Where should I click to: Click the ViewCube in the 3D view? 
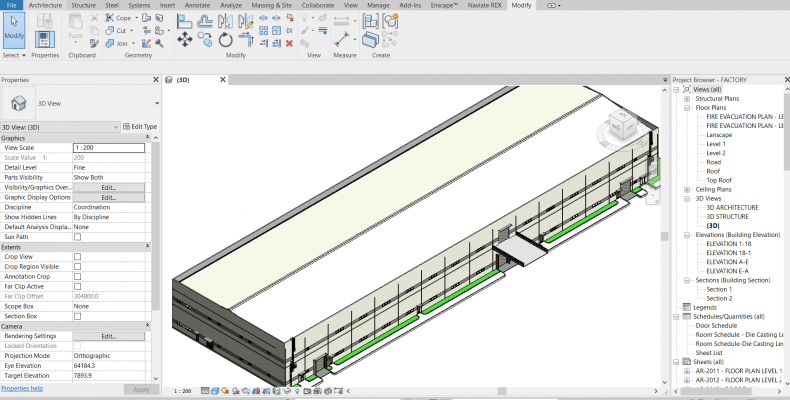click(620, 125)
